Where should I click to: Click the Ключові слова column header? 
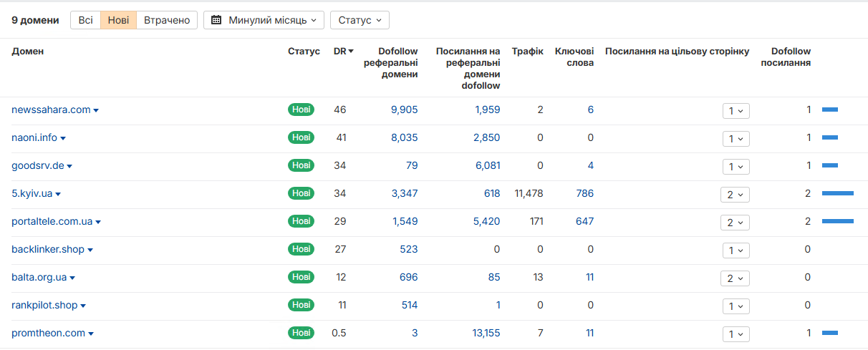click(574, 57)
